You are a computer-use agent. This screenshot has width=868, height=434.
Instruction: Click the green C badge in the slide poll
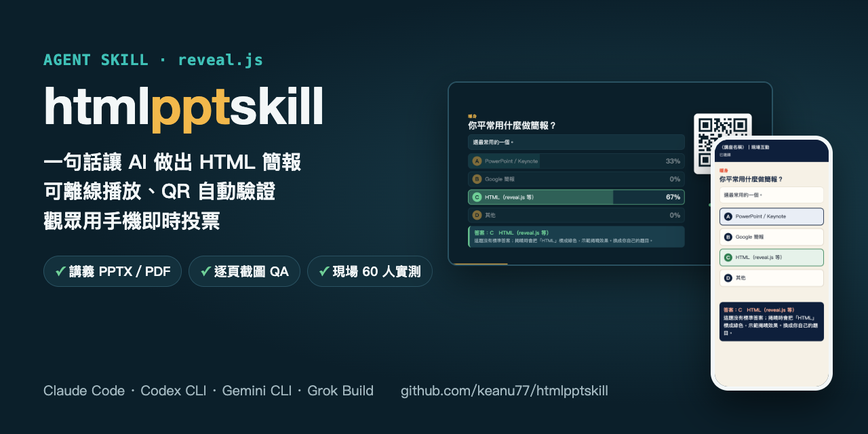tap(477, 197)
